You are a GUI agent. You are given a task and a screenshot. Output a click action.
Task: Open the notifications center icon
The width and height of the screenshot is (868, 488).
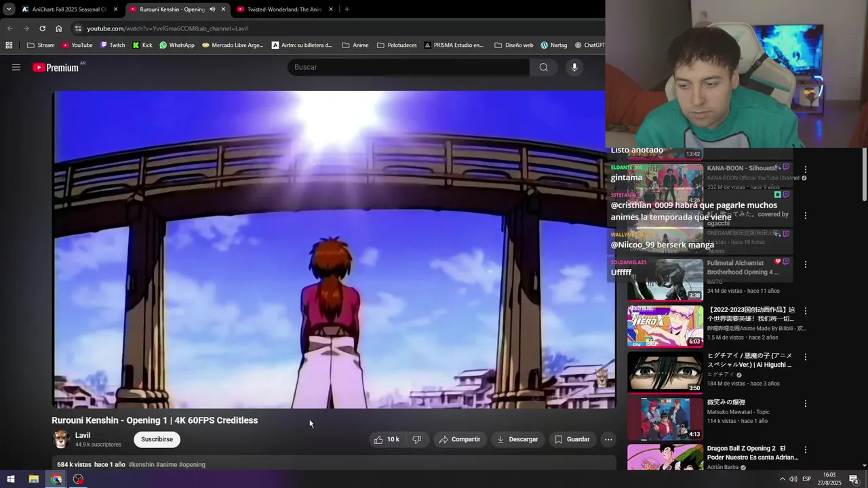(854, 479)
